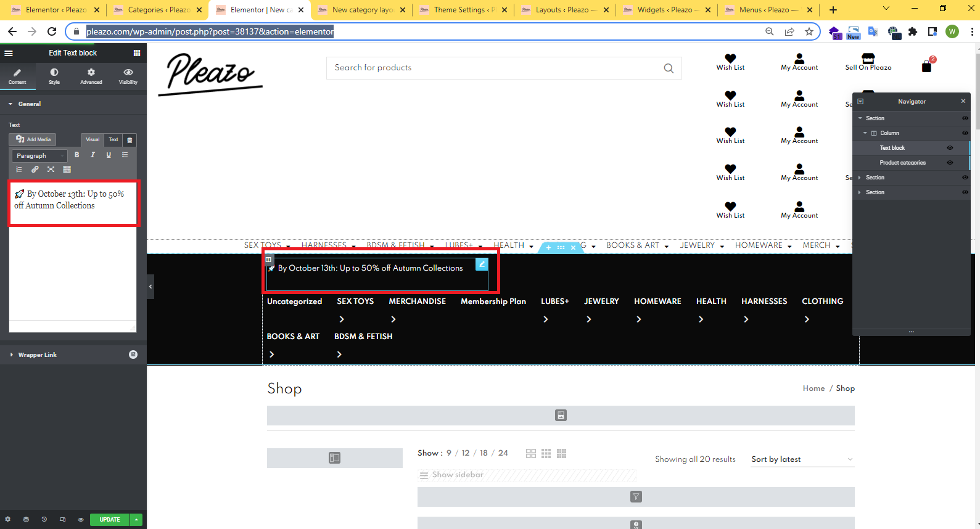Collapse first Section in Navigator tree
980x529 pixels.
click(x=860, y=118)
